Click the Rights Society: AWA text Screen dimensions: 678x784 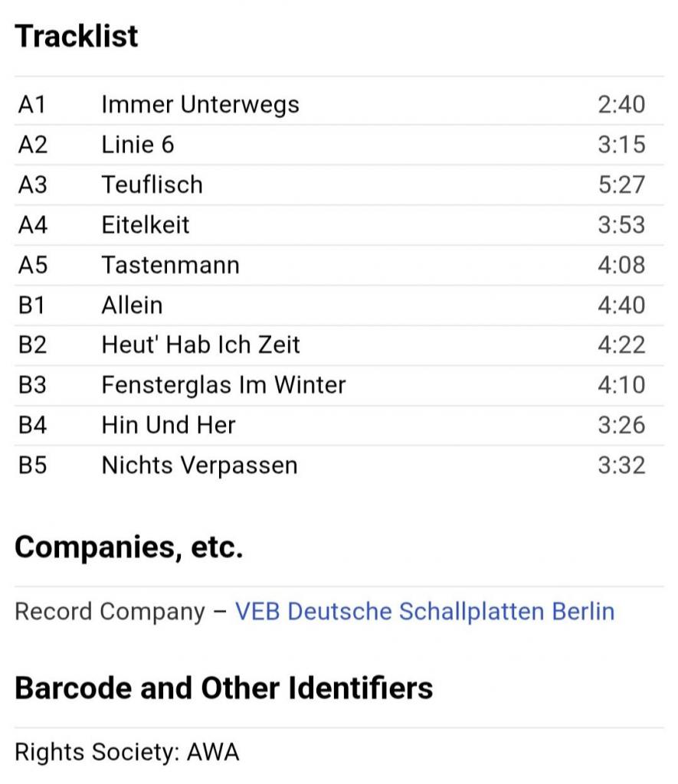(x=127, y=752)
